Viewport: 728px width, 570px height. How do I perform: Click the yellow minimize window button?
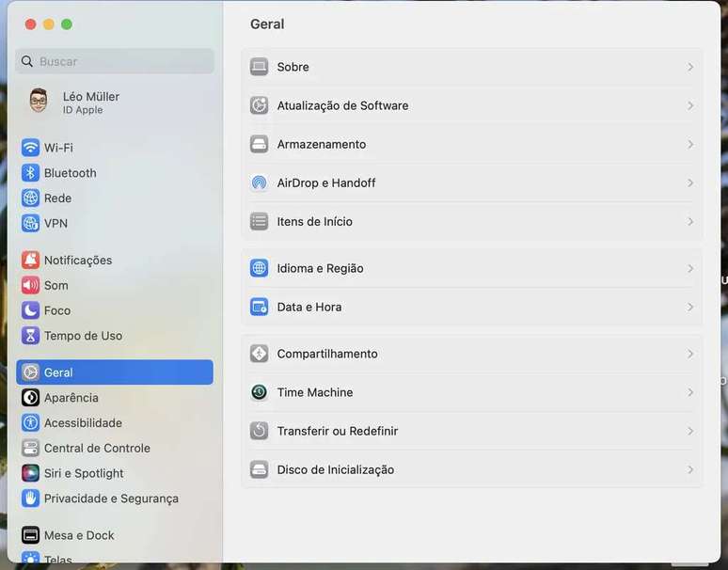pyautogui.click(x=49, y=24)
